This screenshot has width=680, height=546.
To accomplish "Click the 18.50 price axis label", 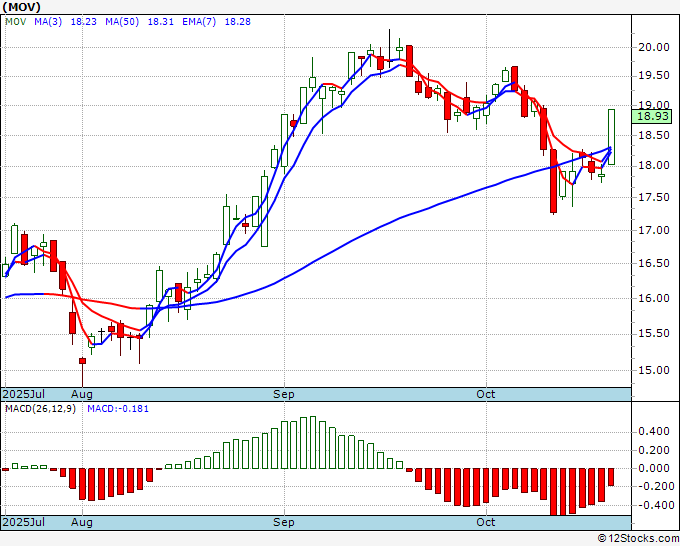I will point(654,135).
